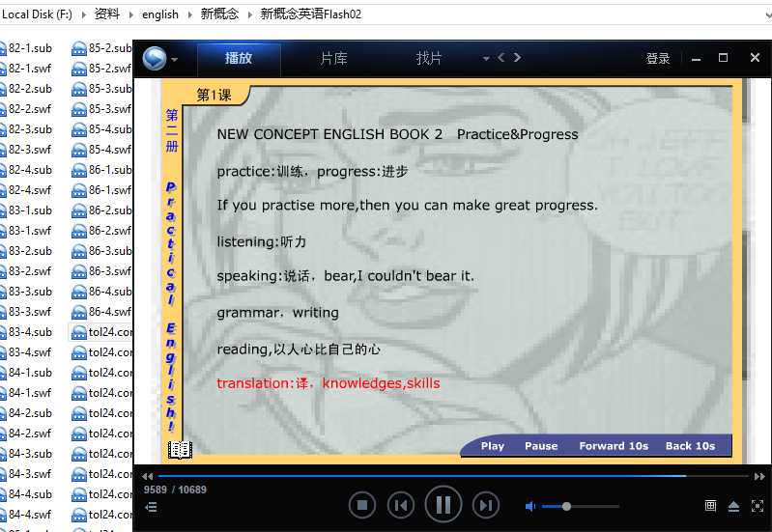772x532 pixels.
Task: Switch to the 片库 tab
Action: tap(333, 58)
